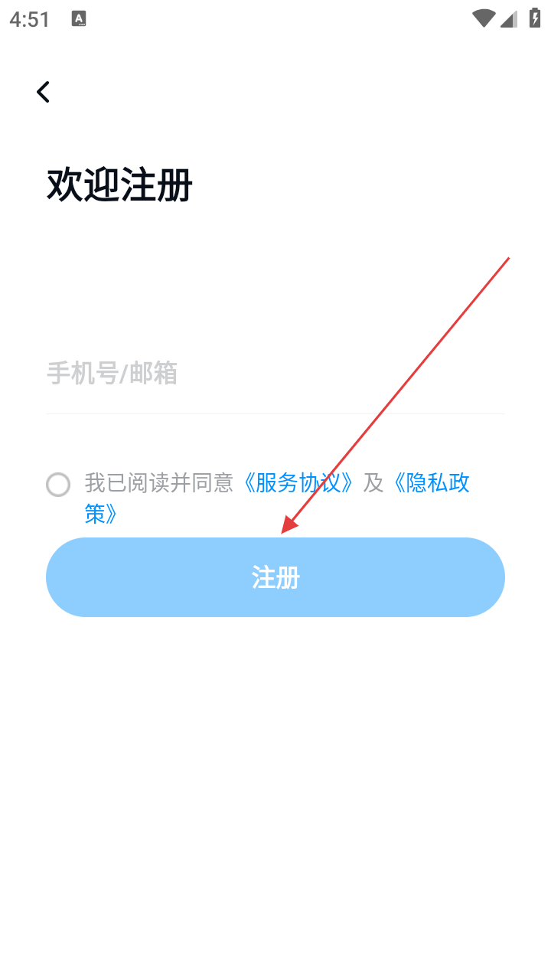Viewport: 551px width, 980px height.
Task: Open the 《服务协议》 service agreement link
Action: coord(298,483)
